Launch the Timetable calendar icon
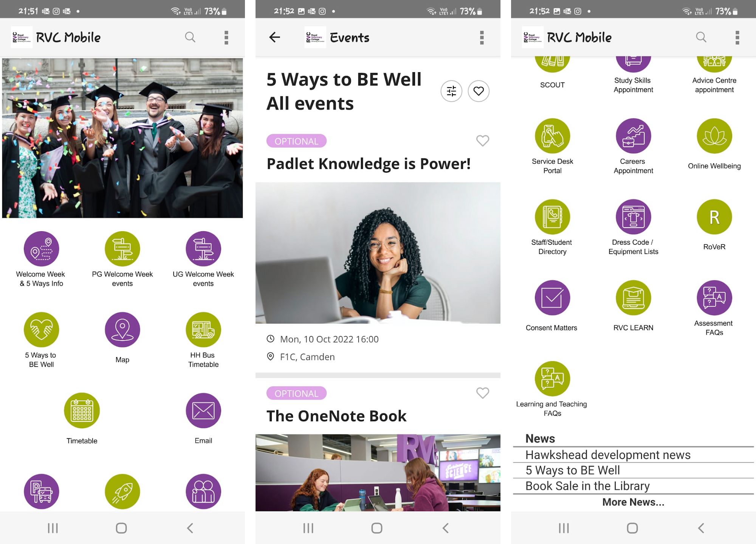Viewport: 756px width, 544px height. [82, 411]
